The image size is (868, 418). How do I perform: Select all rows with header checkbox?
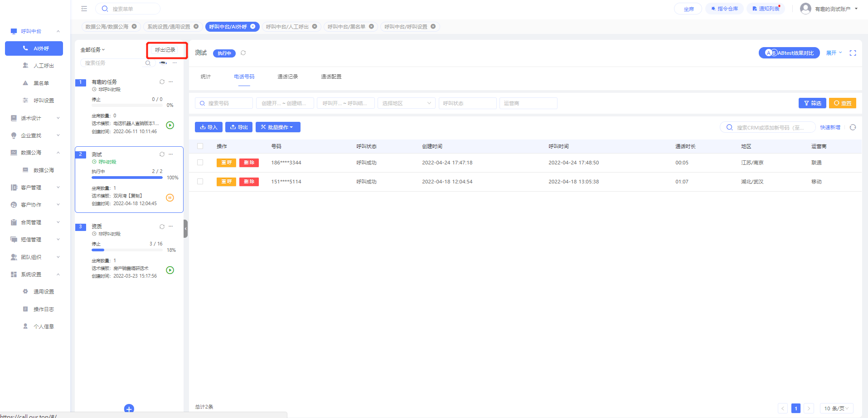pos(200,146)
